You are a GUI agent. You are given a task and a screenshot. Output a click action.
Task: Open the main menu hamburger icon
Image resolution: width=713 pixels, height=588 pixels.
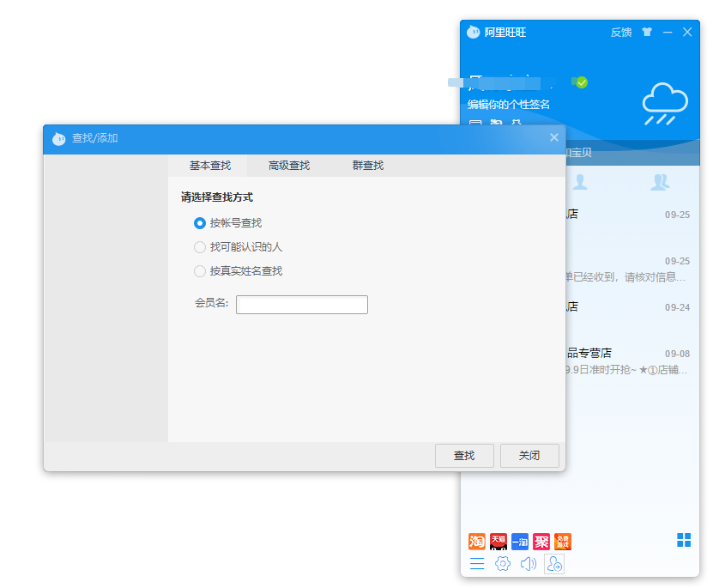tap(477, 564)
